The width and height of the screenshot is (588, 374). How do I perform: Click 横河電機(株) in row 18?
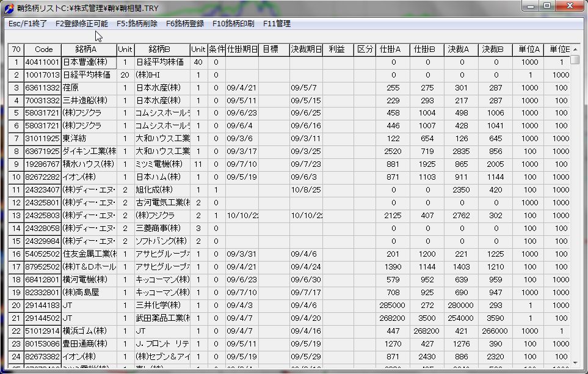point(89,280)
